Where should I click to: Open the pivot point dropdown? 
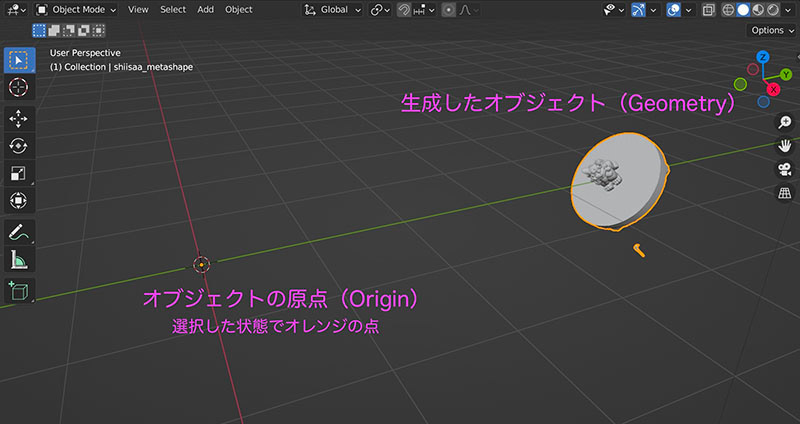[x=380, y=10]
